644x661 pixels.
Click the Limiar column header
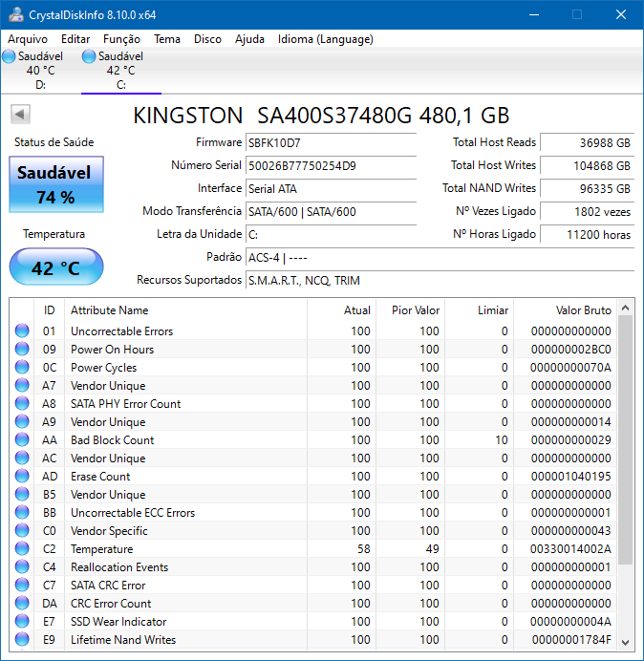point(479,310)
